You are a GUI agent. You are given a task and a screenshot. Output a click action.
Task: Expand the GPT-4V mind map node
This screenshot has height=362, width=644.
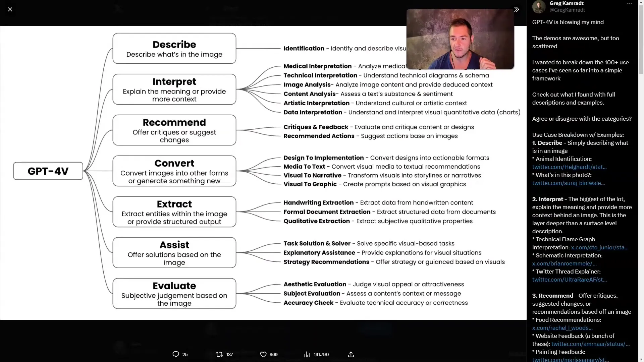click(x=48, y=171)
